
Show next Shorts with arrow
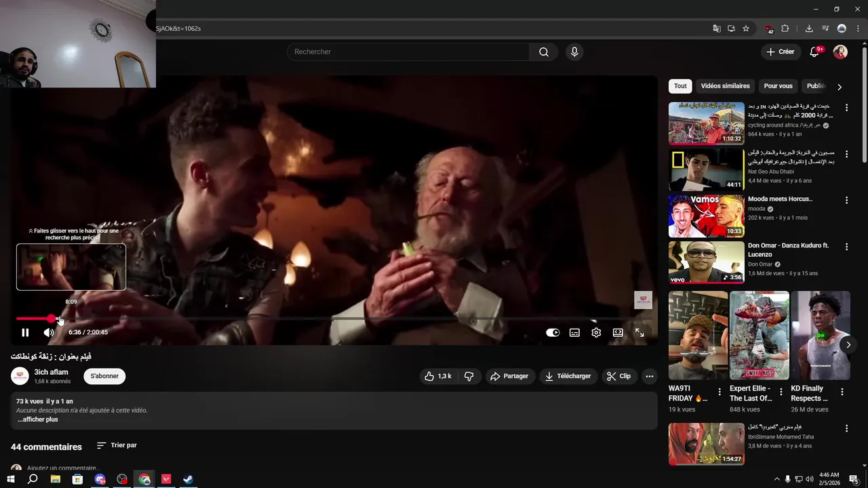[x=848, y=345]
